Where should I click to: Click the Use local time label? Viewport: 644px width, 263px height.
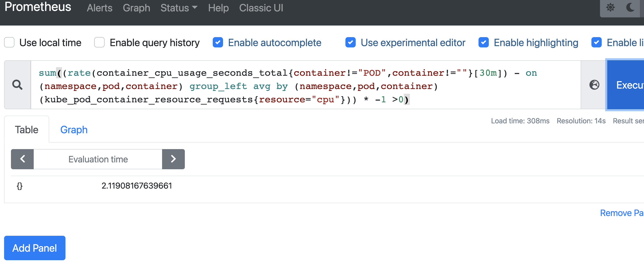click(50, 42)
